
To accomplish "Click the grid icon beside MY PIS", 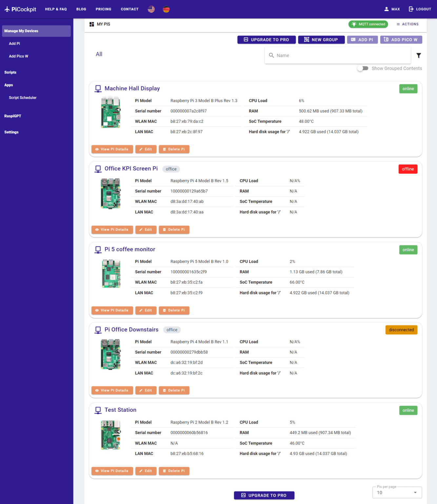I will [91, 24].
